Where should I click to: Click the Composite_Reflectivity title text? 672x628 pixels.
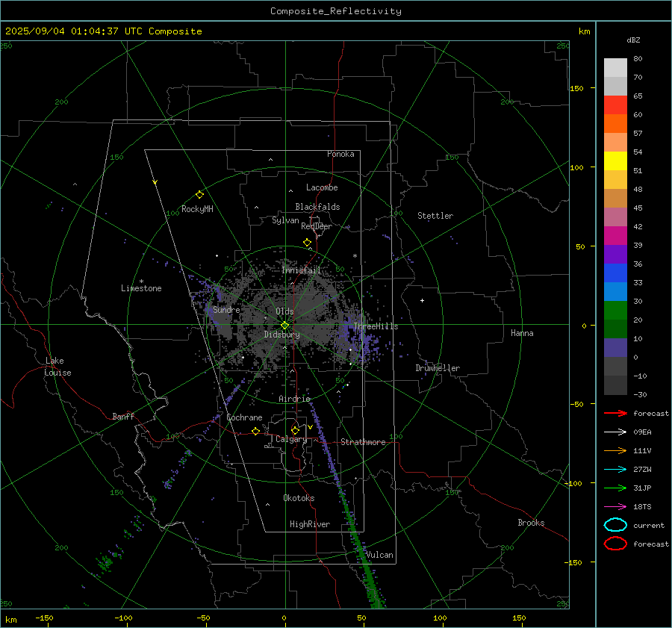click(335, 11)
